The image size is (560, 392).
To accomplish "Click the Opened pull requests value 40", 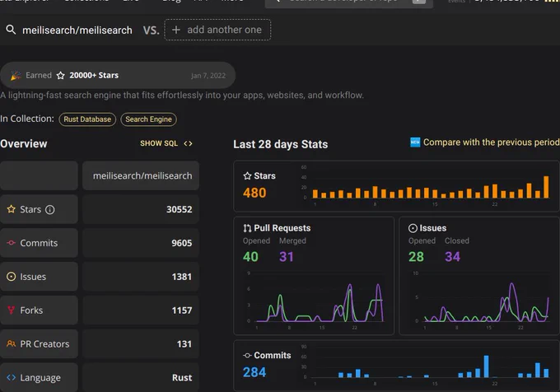I will (250, 257).
